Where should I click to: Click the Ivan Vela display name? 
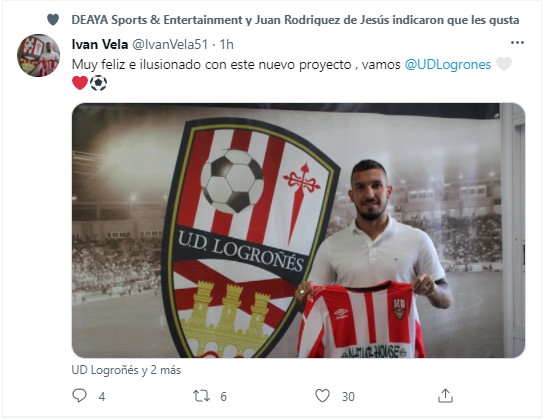100,45
